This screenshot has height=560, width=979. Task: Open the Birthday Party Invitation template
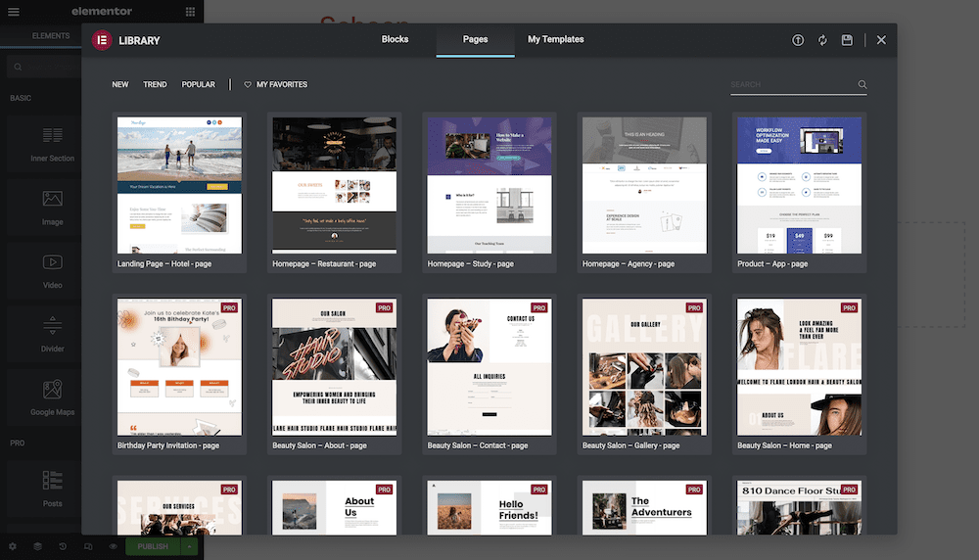click(x=179, y=374)
